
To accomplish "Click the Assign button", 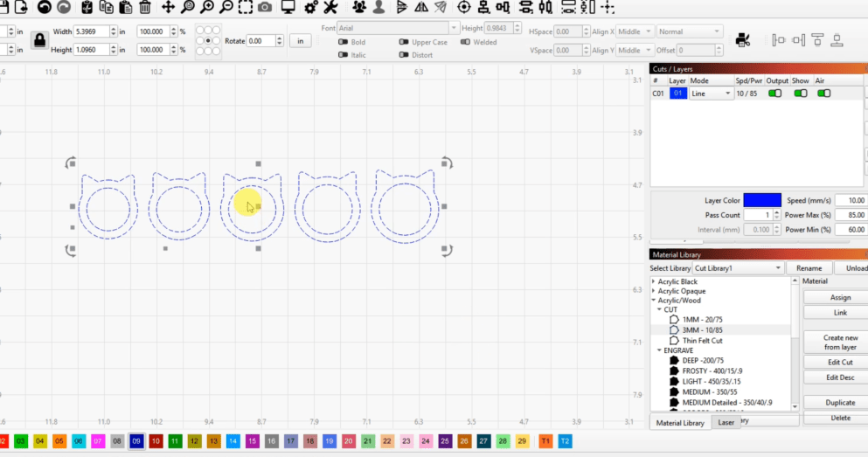I will pyautogui.click(x=839, y=298).
